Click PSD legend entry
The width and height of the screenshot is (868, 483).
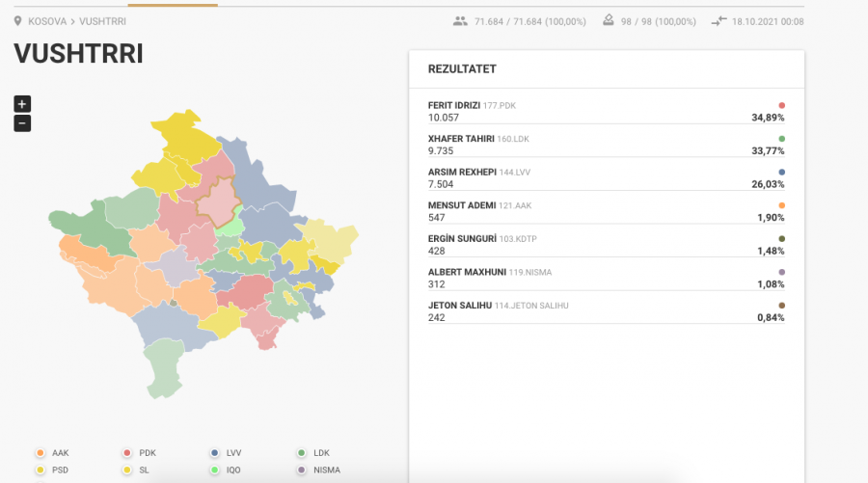tap(52, 470)
